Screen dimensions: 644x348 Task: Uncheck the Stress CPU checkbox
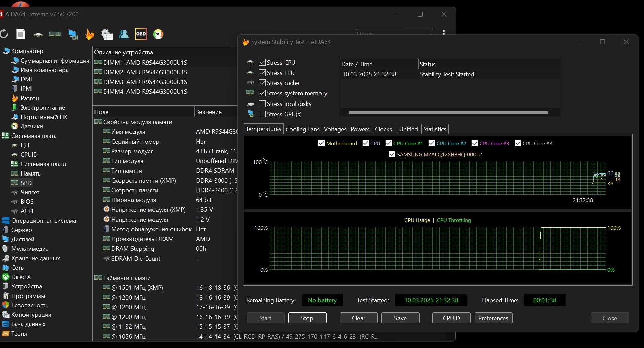[x=262, y=62]
